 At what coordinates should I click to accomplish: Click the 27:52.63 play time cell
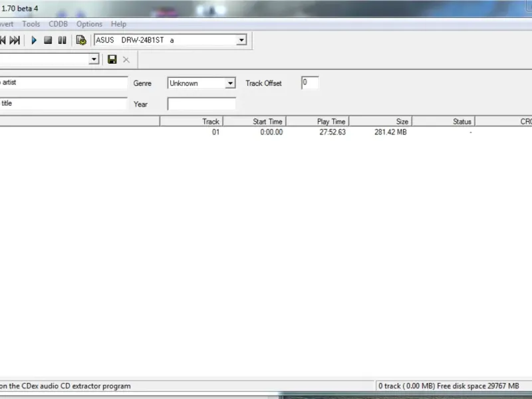[x=332, y=132]
